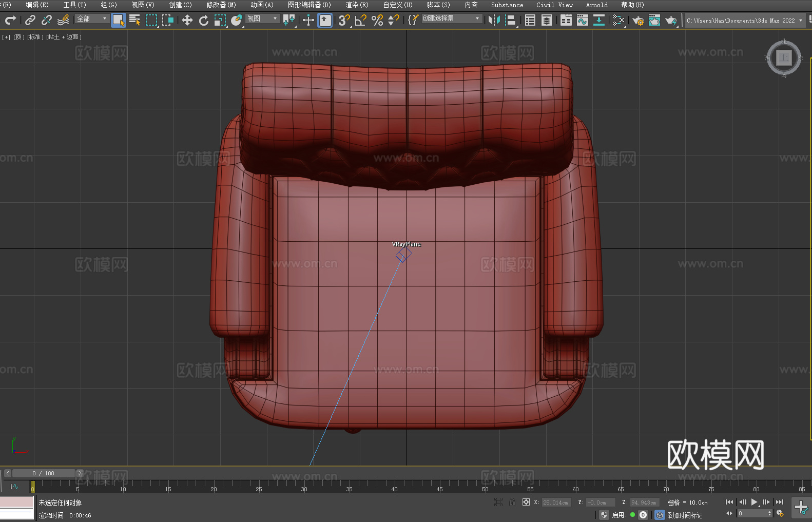Toggle the 3D Snaps button

(x=344, y=20)
